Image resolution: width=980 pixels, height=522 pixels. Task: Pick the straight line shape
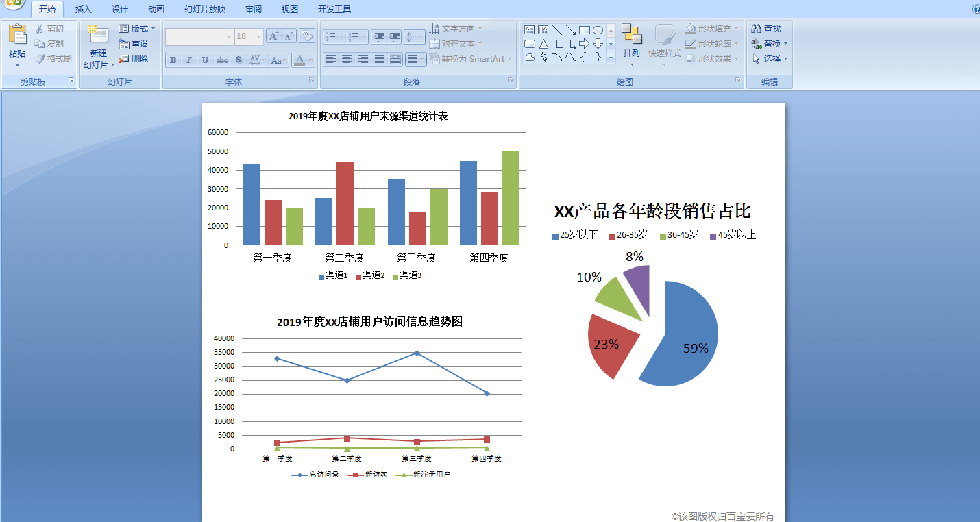(556, 29)
